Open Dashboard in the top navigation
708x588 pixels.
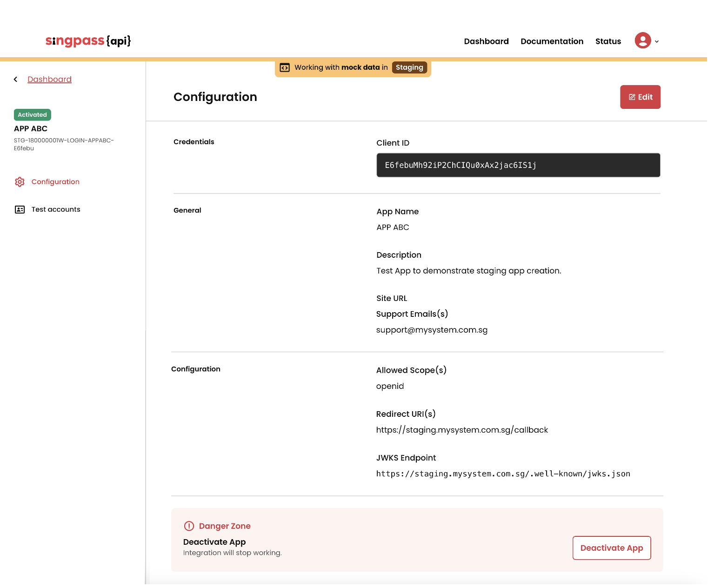(x=486, y=41)
